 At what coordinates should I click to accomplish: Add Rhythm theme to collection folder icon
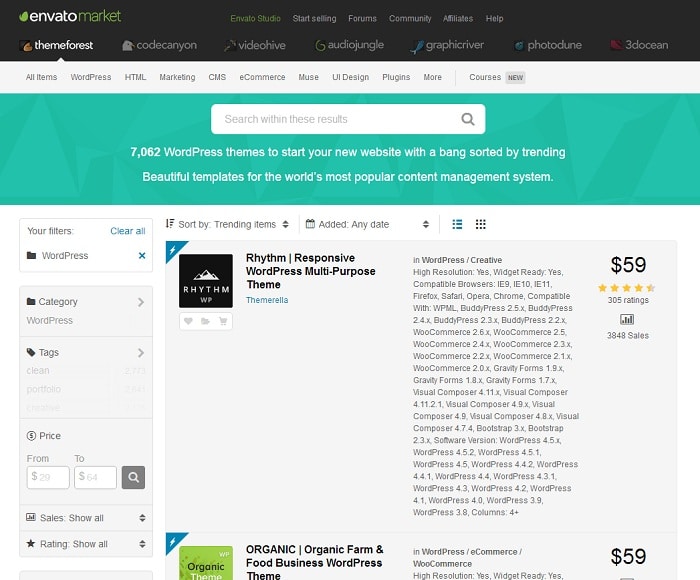[x=205, y=321]
